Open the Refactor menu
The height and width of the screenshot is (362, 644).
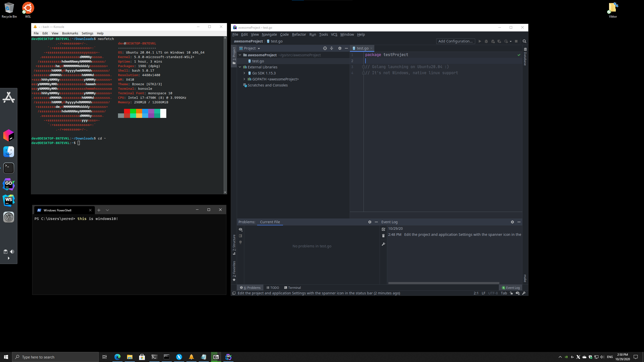pos(299,34)
